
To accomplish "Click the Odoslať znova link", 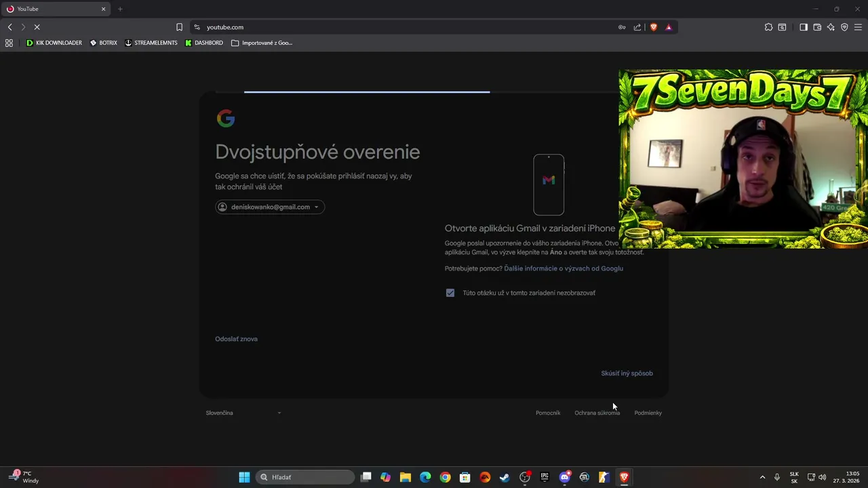I will tap(236, 339).
